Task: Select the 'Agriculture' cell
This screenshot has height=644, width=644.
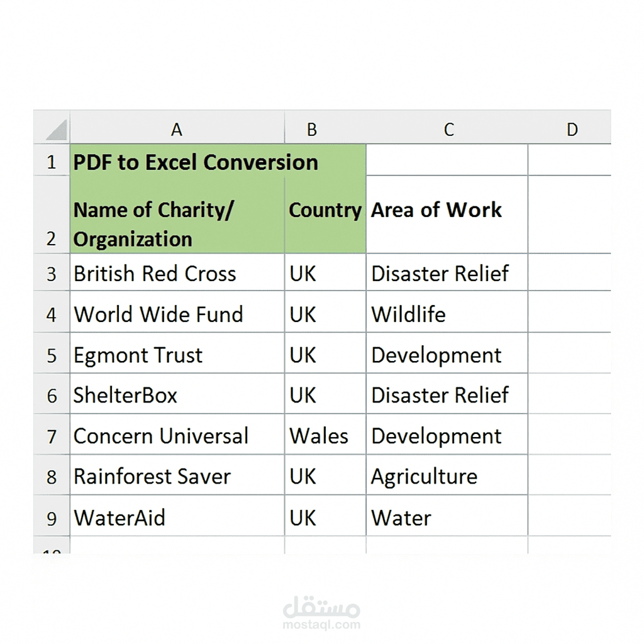Action: click(447, 476)
